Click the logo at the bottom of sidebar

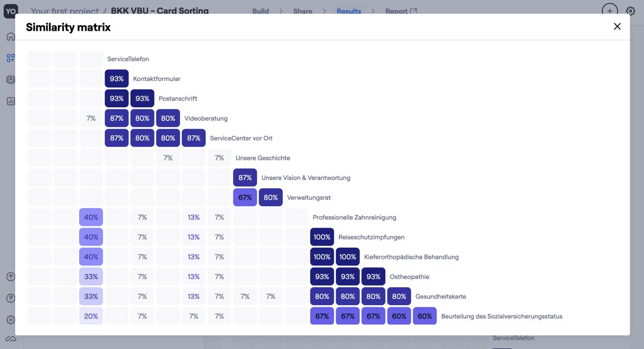click(x=10, y=338)
